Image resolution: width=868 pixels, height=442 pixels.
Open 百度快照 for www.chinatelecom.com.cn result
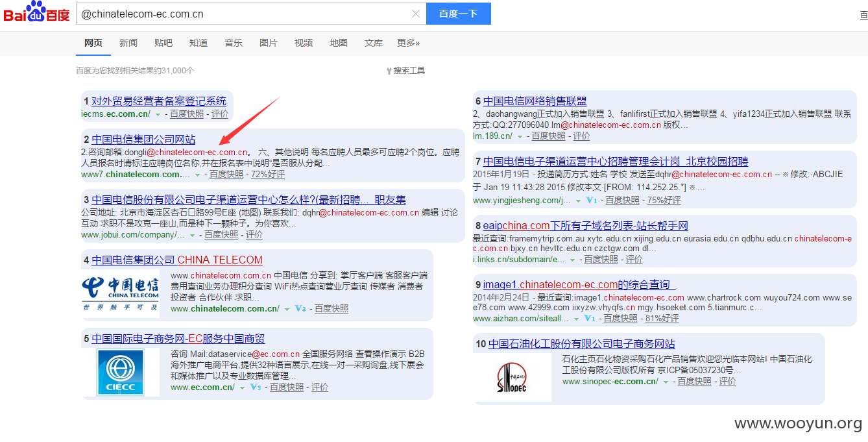point(332,309)
